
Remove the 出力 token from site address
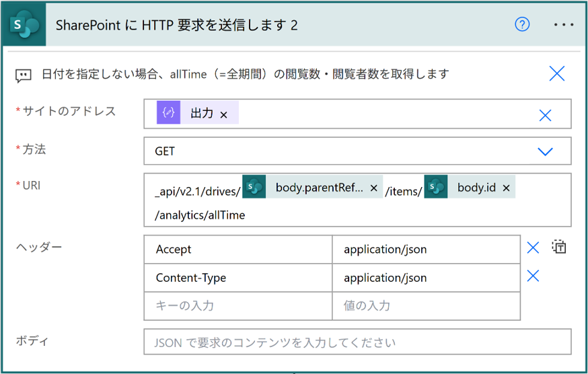pyautogui.click(x=224, y=114)
